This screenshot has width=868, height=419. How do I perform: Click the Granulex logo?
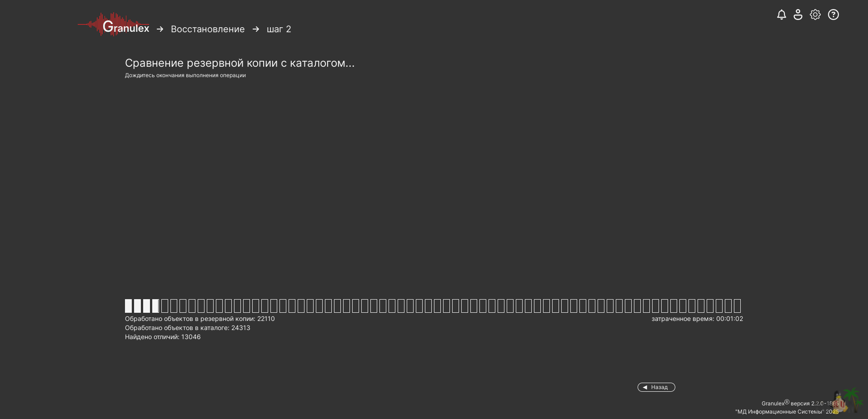point(114,25)
